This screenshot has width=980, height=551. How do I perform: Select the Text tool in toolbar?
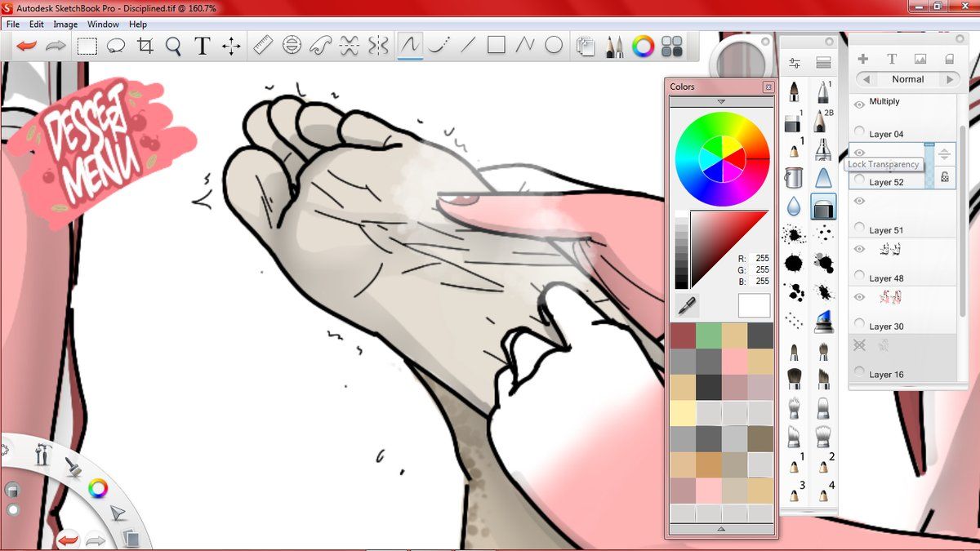(203, 47)
